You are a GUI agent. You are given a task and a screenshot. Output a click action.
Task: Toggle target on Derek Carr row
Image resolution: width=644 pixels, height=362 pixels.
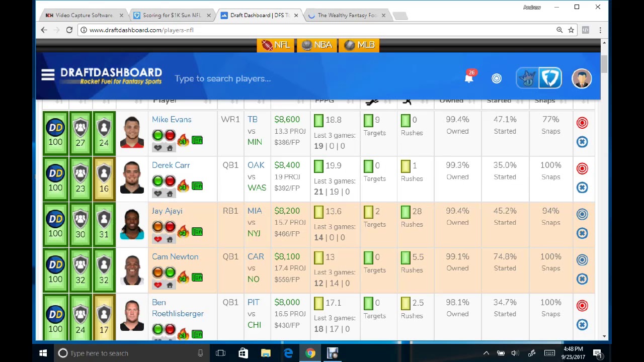coord(582,168)
